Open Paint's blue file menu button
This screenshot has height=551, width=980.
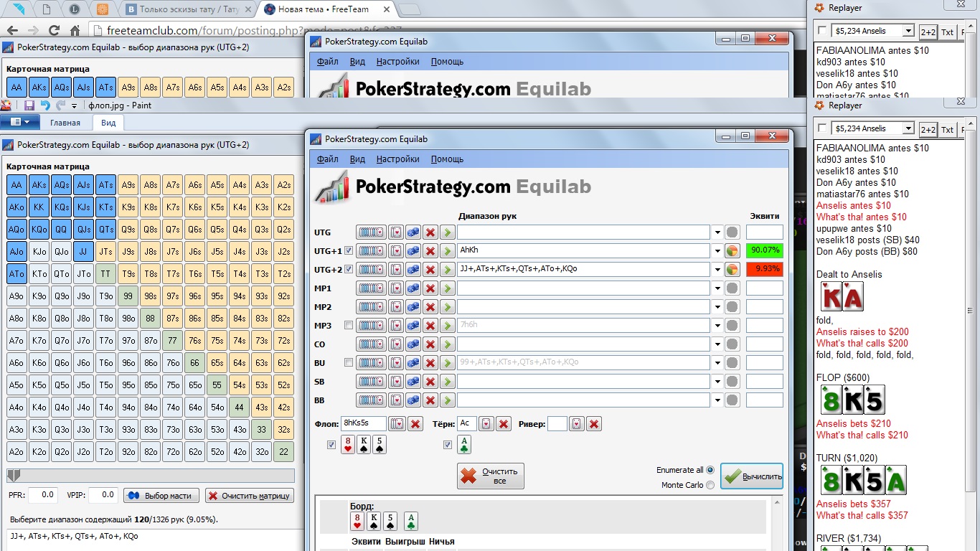click(x=19, y=122)
